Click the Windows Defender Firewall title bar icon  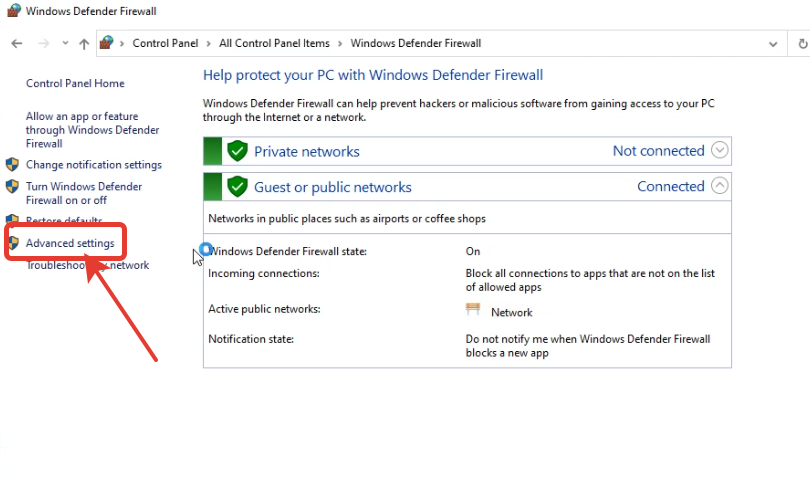coord(13,11)
